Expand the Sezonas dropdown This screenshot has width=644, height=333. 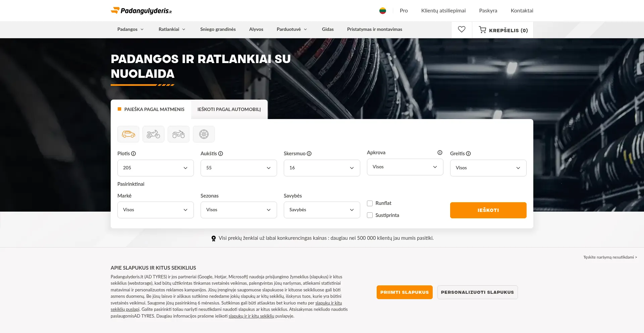point(238,210)
